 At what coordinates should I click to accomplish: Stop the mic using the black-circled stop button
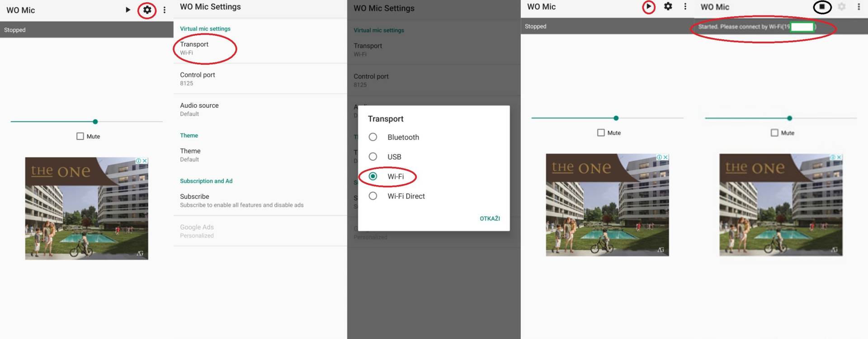tap(822, 7)
